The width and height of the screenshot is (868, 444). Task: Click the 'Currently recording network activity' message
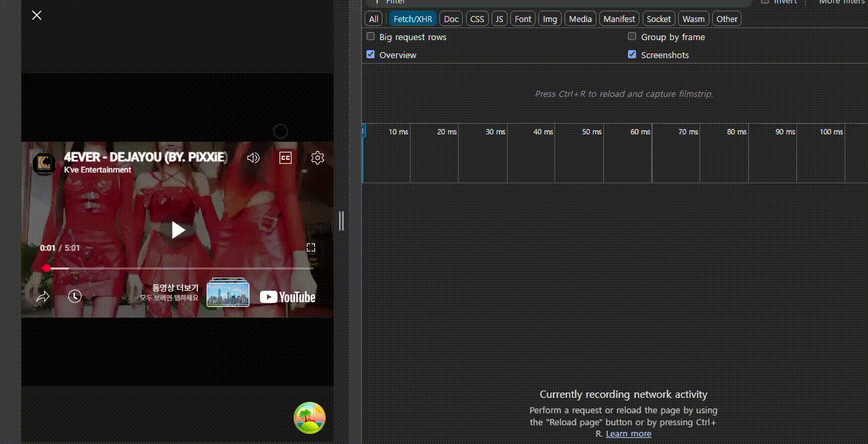(x=623, y=395)
